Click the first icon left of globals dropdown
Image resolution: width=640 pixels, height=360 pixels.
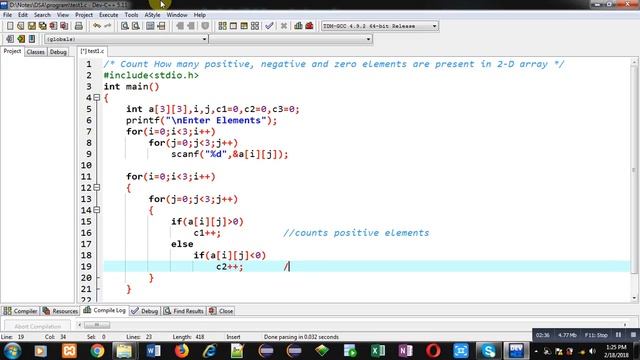(10, 39)
